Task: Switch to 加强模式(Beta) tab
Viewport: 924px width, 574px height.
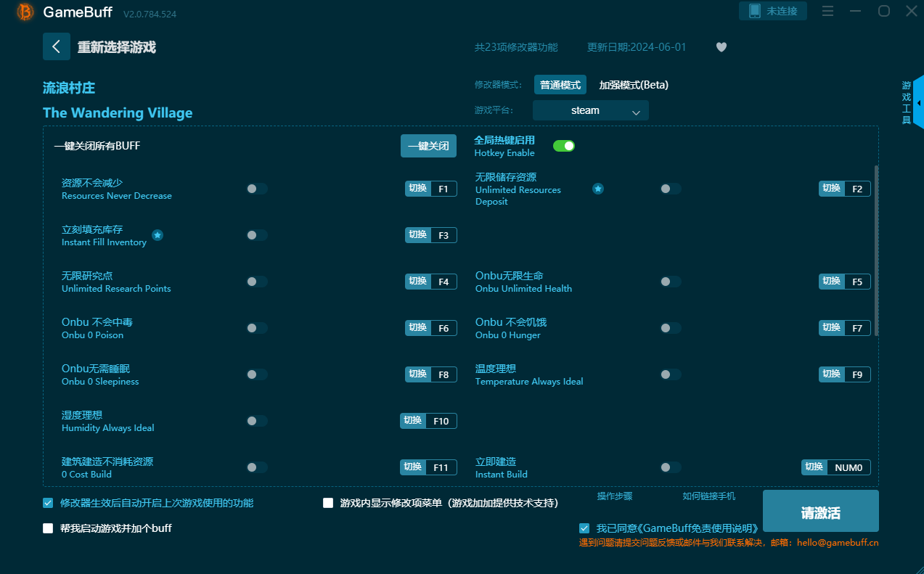Action: point(634,85)
